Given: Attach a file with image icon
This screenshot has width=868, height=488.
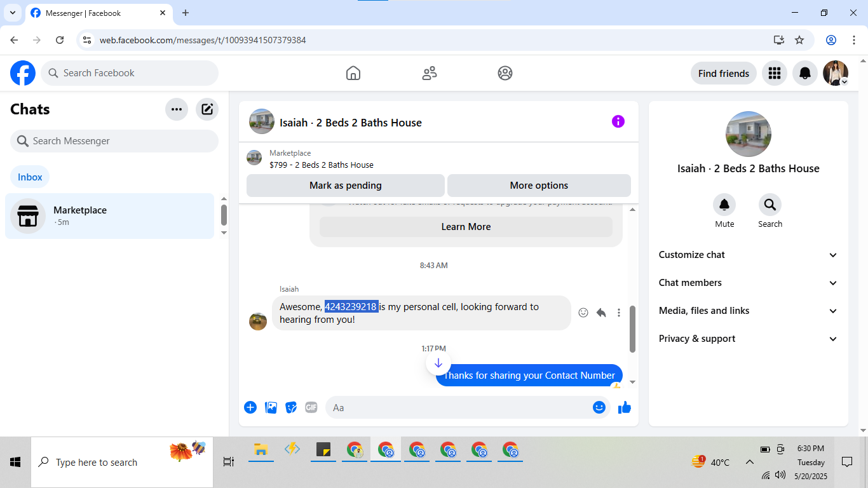Looking at the screenshot, I should [x=271, y=407].
